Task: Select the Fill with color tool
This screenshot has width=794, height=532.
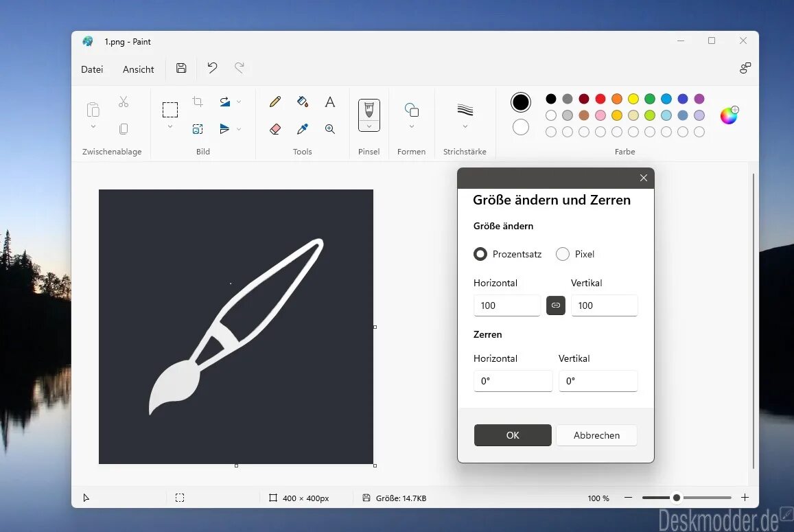Action: coord(302,101)
